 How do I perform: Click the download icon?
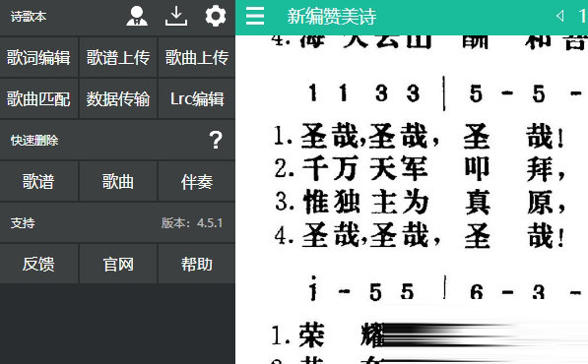(176, 16)
